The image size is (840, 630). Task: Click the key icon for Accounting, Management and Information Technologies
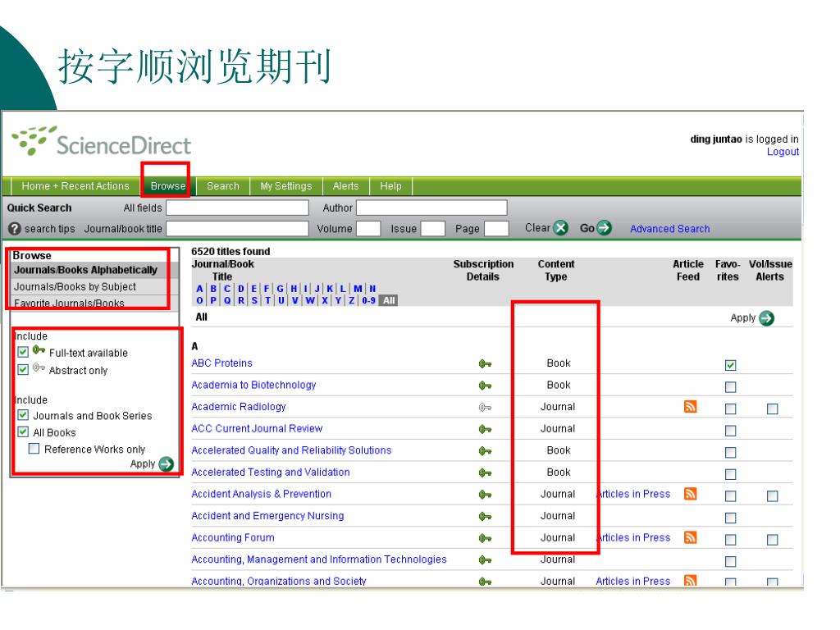point(485,559)
